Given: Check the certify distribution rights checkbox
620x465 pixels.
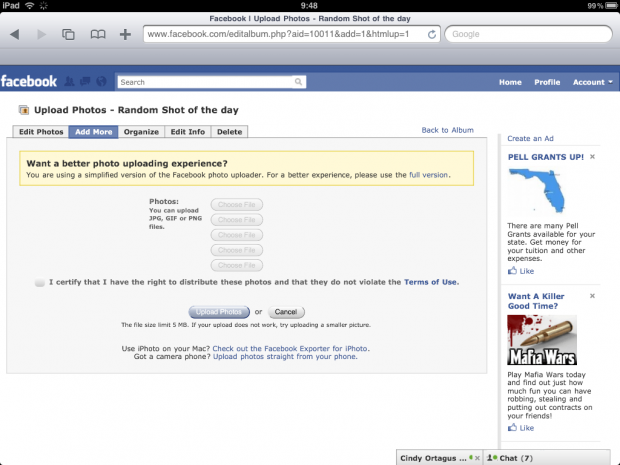Looking at the screenshot, I should pyautogui.click(x=40, y=282).
